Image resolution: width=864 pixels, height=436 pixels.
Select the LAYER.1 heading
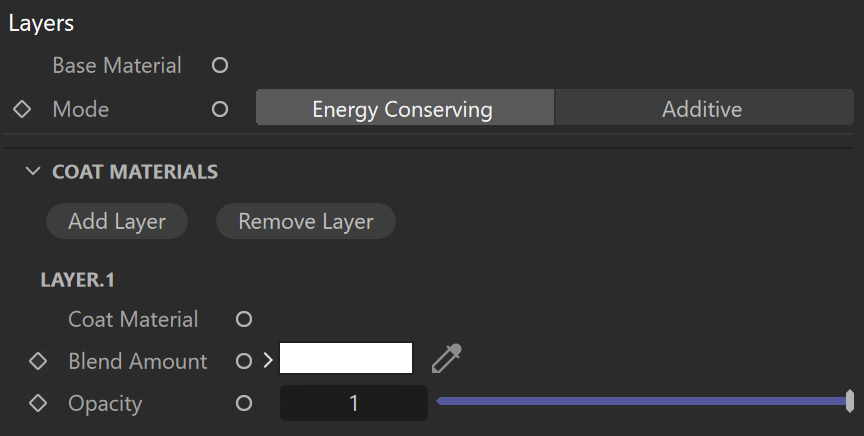point(78,280)
